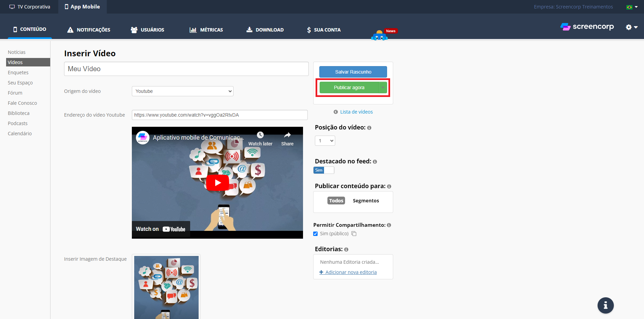
Task: Click the back arrow icon beside Lista de vídeos
Action: pos(336,112)
